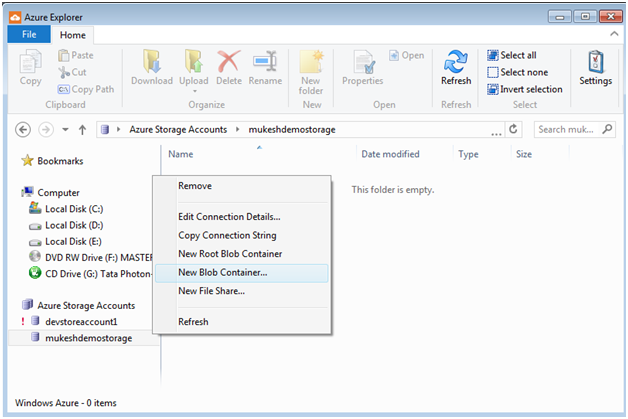Click the Azure Explorer title bar icon

15,17
